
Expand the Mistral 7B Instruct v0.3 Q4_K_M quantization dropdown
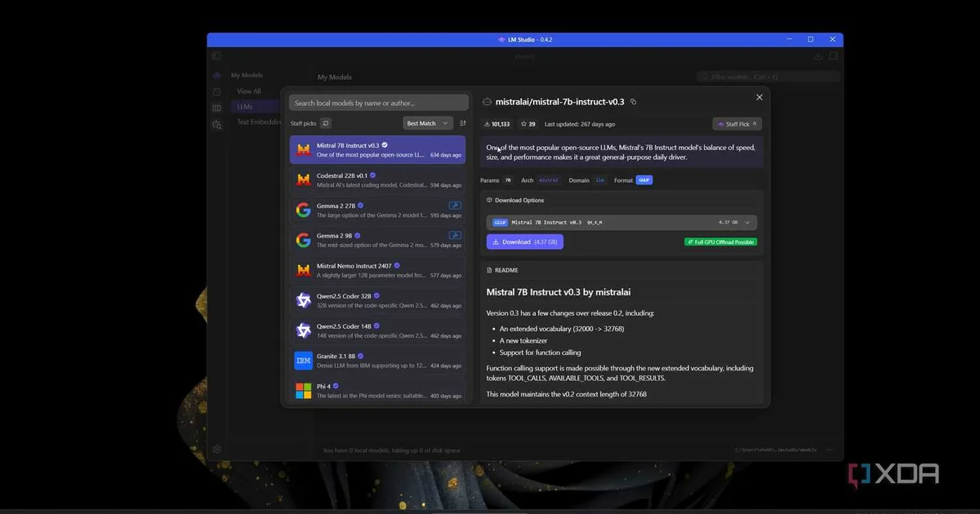(x=621, y=222)
